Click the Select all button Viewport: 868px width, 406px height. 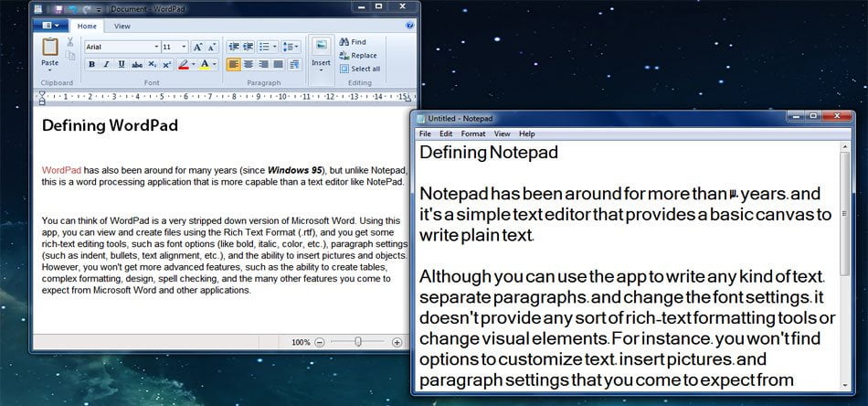(x=360, y=69)
